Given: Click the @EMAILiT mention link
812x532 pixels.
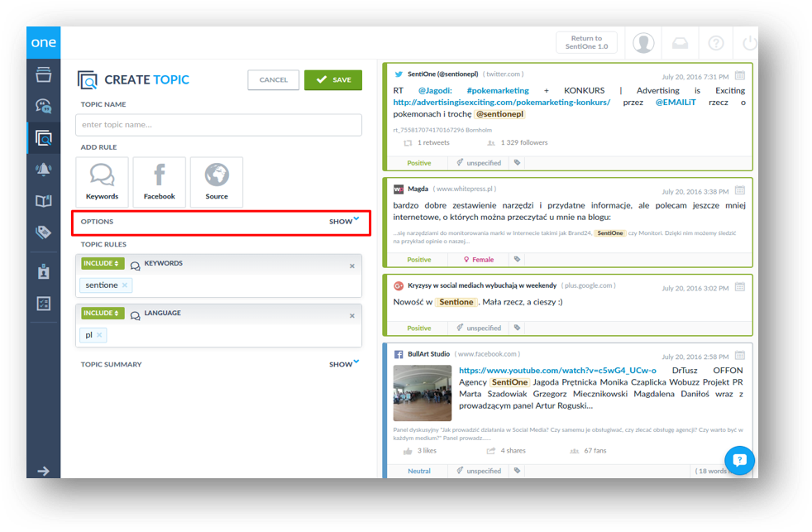Looking at the screenshot, I should tap(676, 102).
